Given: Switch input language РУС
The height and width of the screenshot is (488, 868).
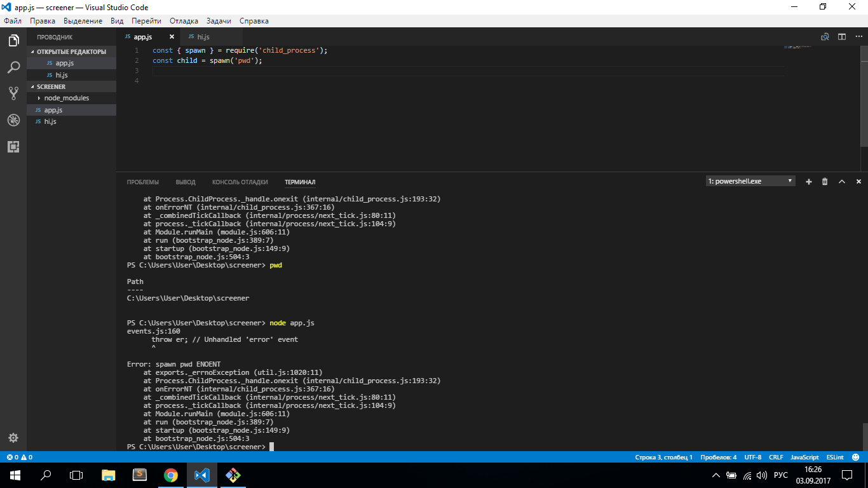Looking at the screenshot, I should click(x=781, y=475).
